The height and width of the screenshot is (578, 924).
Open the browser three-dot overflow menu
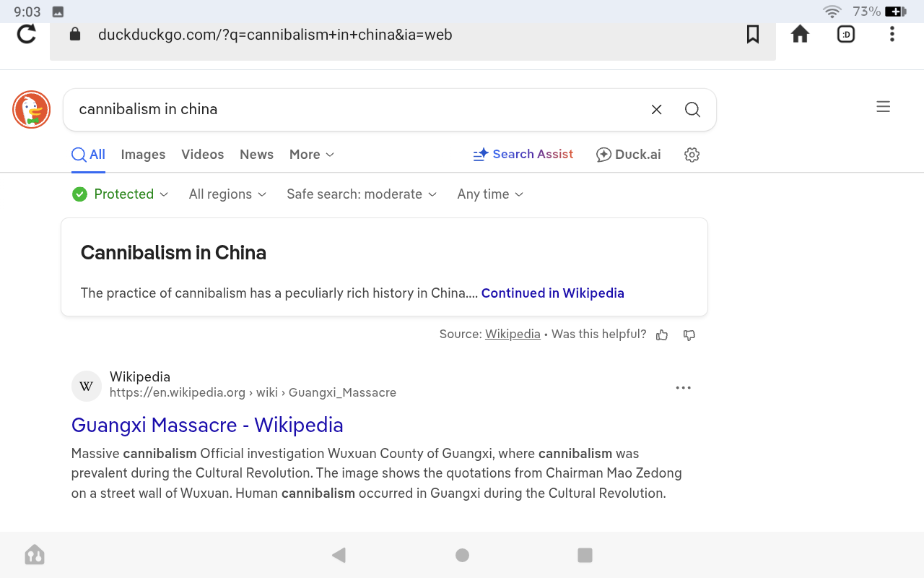[892, 34]
